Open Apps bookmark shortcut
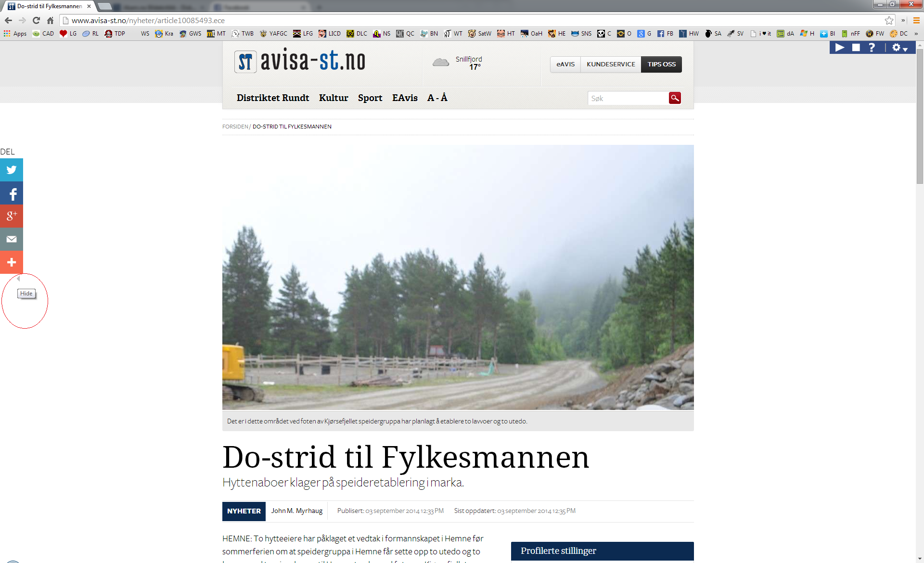The width and height of the screenshot is (924, 563). (15, 34)
